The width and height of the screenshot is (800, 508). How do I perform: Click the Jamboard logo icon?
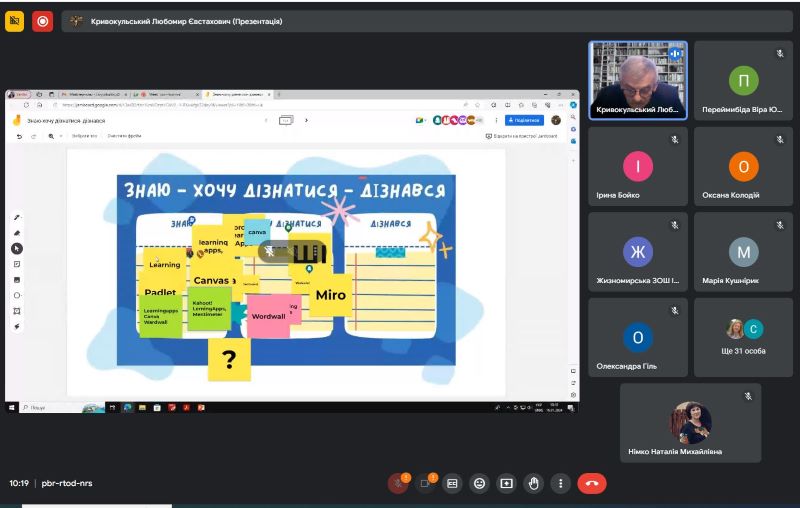pos(17,120)
